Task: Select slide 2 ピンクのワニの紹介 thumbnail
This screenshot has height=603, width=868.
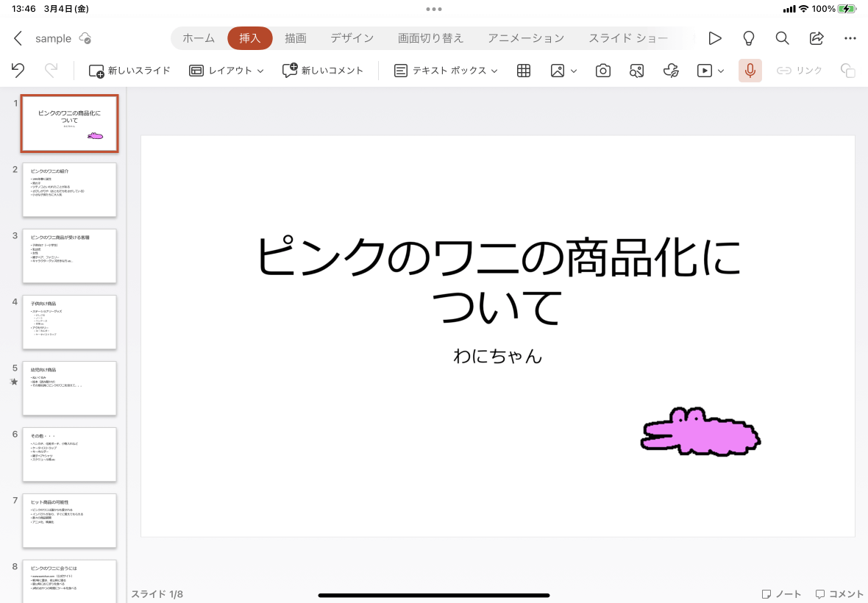Action: pos(70,190)
